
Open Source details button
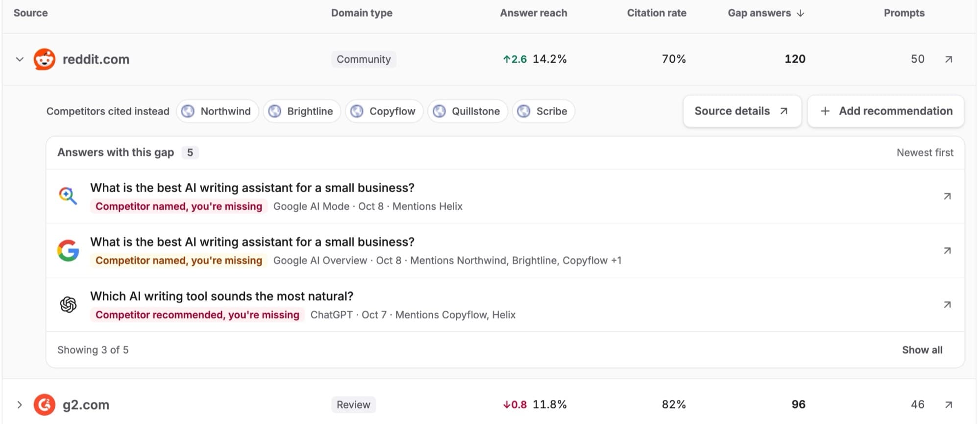click(x=742, y=111)
